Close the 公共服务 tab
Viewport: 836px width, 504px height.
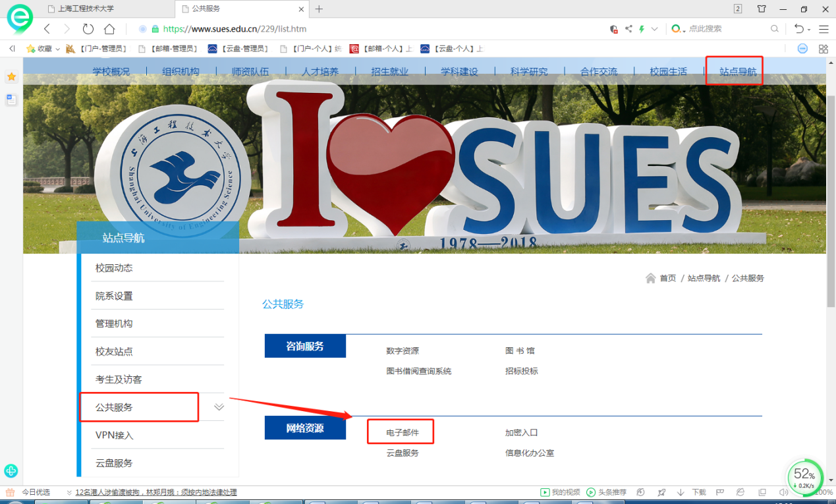click(x=302, y=9)
